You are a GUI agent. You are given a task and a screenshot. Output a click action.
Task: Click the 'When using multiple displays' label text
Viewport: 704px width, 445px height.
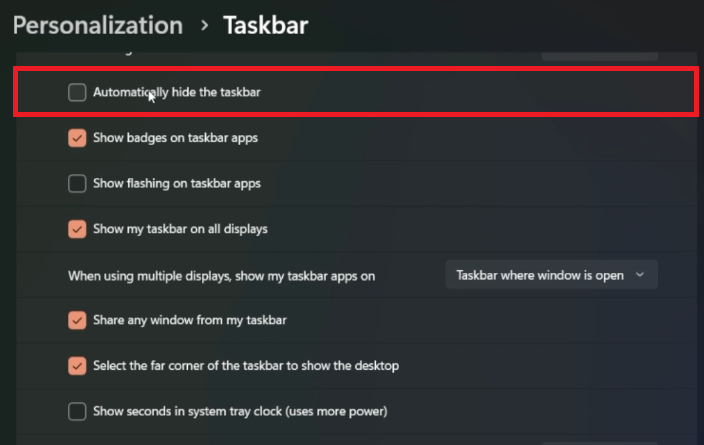click(x=221, y=275)
